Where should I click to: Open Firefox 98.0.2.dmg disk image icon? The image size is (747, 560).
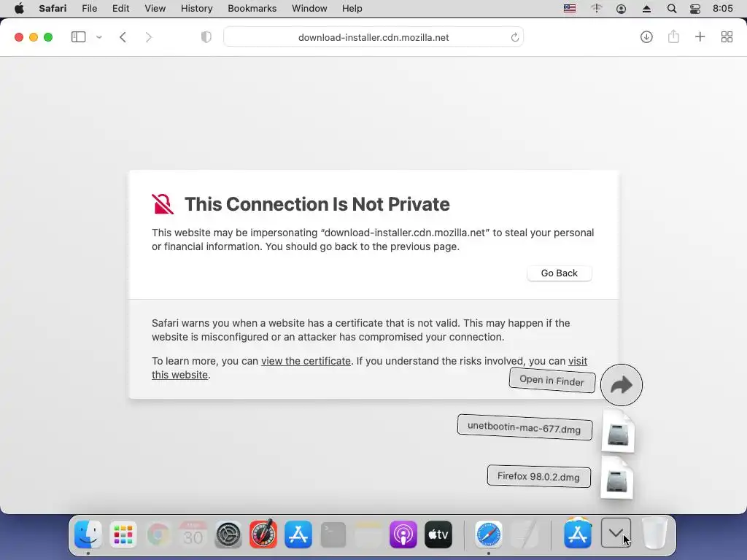pos(616,479)
